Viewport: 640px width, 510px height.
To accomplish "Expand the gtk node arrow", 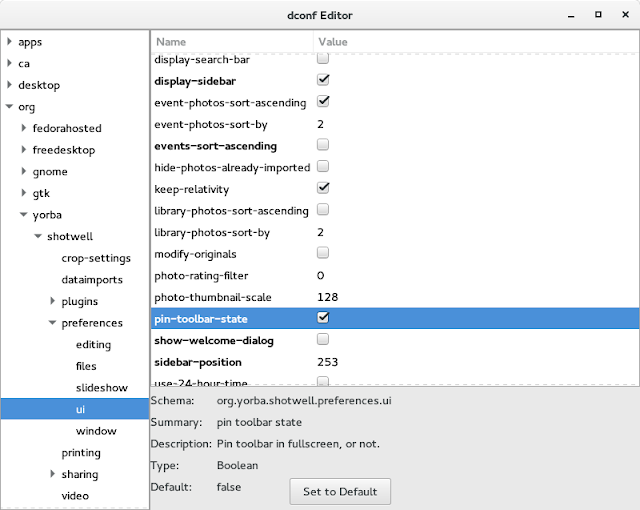I will [x=24, y=193].
